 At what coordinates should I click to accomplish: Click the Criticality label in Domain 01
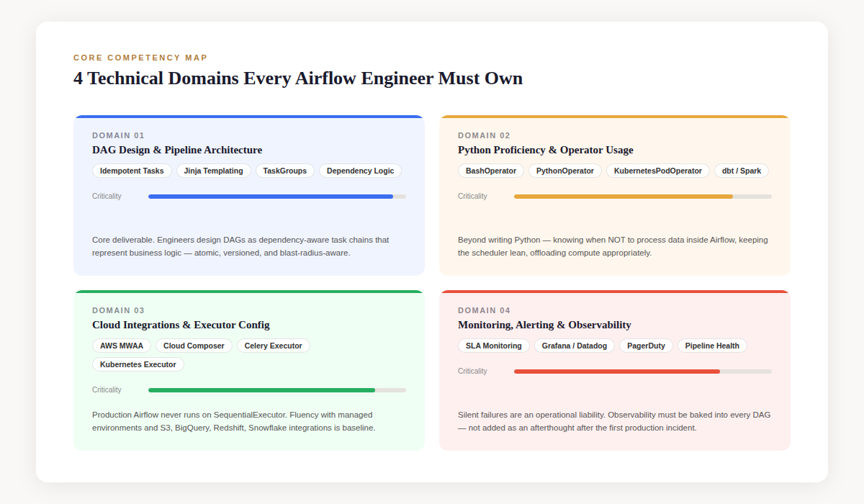tap(107, 196)
